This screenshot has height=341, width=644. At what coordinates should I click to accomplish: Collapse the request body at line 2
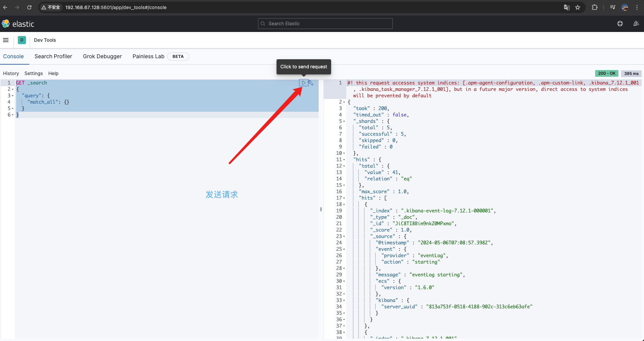pos(13,90)
